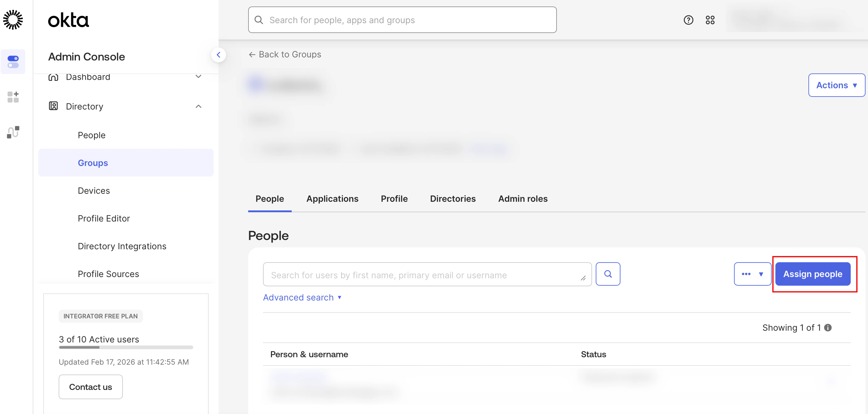Click the search for people, apps and groups field
The width and height of the screenshot is (868, 414).
click(x=402, y=20)
